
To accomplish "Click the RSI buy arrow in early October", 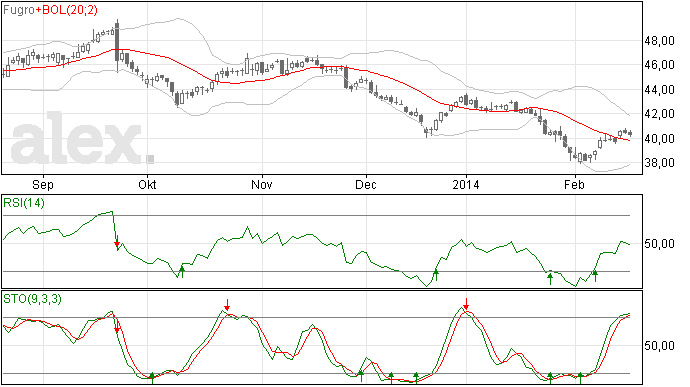I will tap(182, 271).
